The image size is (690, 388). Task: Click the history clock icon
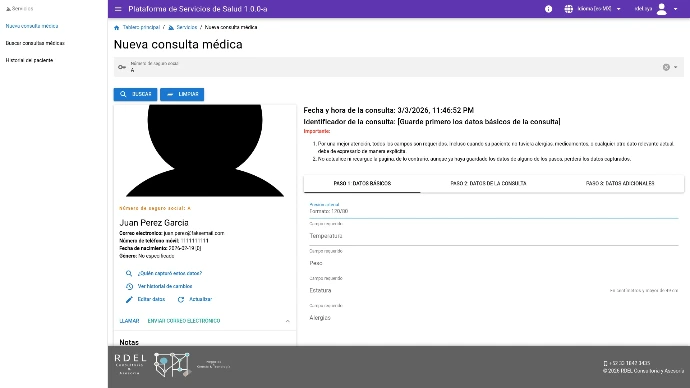tap(129, 286)
